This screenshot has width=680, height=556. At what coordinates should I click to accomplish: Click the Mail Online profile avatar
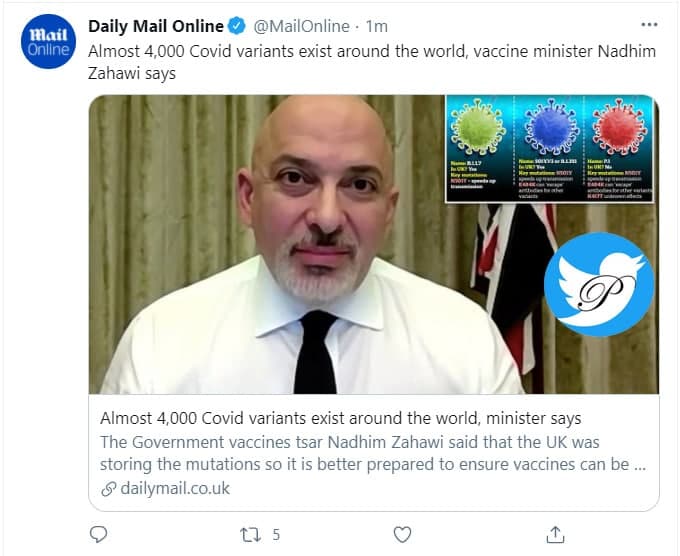point(48,42)
